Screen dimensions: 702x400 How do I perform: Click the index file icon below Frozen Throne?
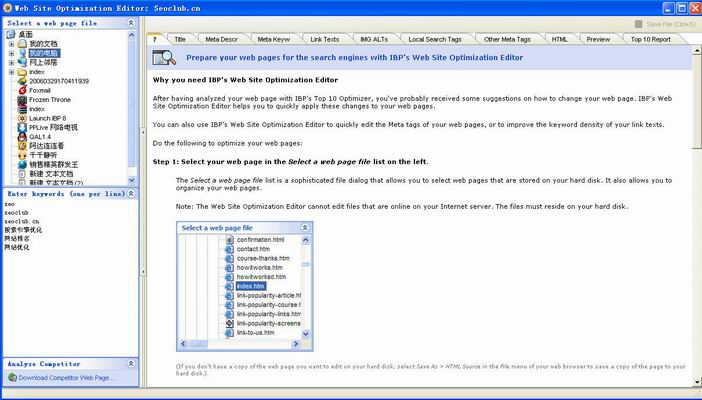[x=22, y=109]
